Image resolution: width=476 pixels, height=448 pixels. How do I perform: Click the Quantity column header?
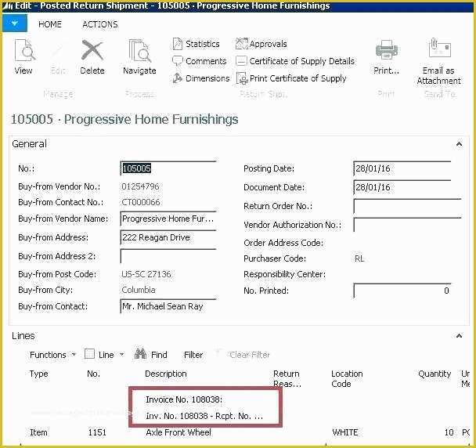[x=435, y=374]
